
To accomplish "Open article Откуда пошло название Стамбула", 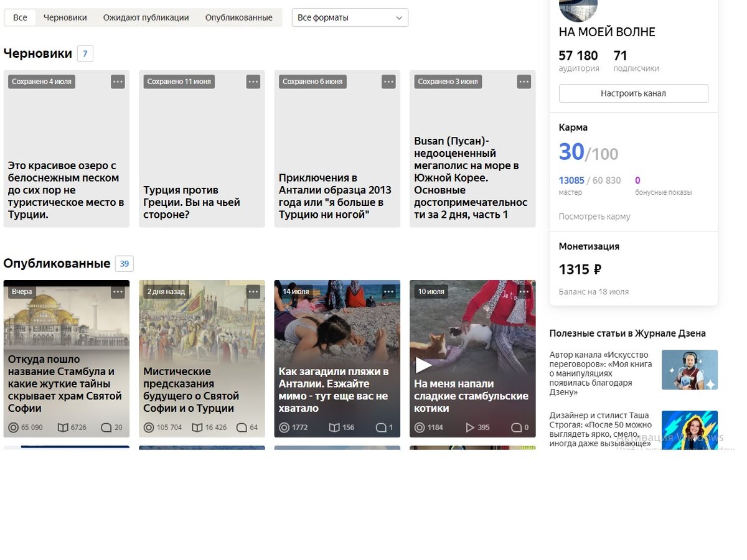I will [65, 383].
